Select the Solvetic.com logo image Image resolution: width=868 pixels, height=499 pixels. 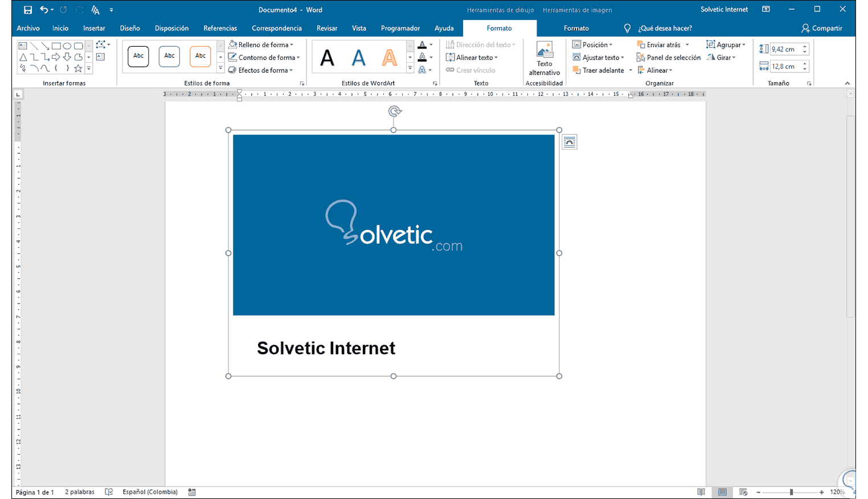pyautogui.click(x=394, y=225)
